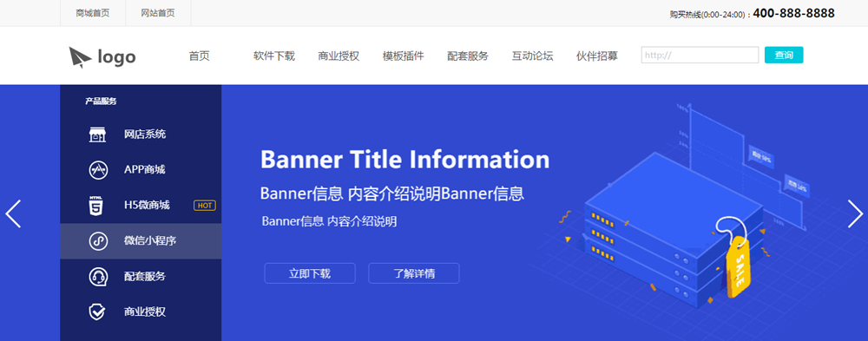868x341 pixels.
Task: Select 配套服务 in the main navigation
Action: pos(468,56)
